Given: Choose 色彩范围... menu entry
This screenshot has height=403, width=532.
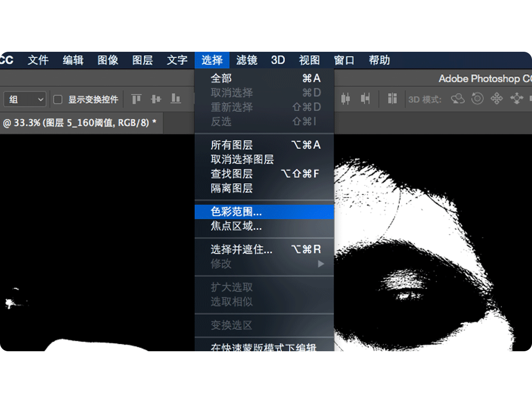Looking at the screenshot, I should [x=264, y=212].
